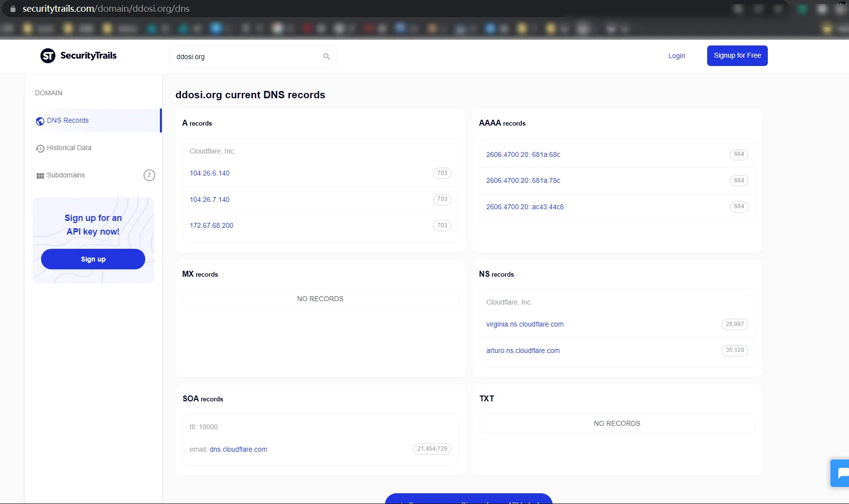The width and height of the screenshot is (849, 504).
Task: Click the Sign up for an API key now text
Action: (93, 225)
